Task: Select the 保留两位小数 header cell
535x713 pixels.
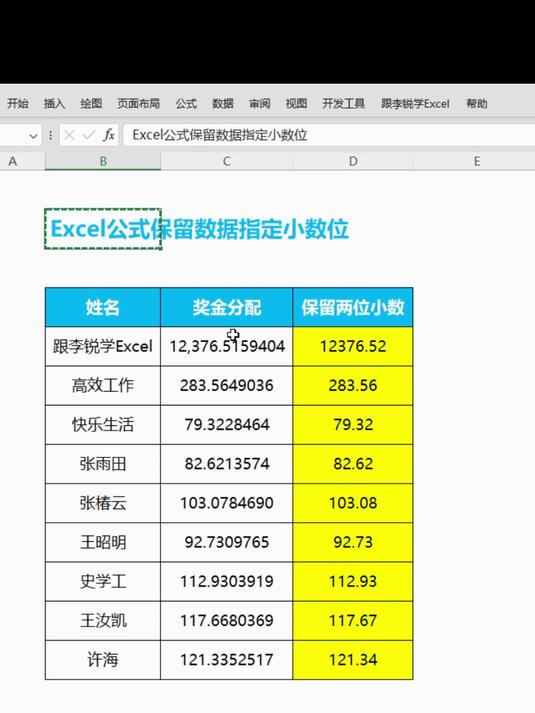Action: coord(353,307)
